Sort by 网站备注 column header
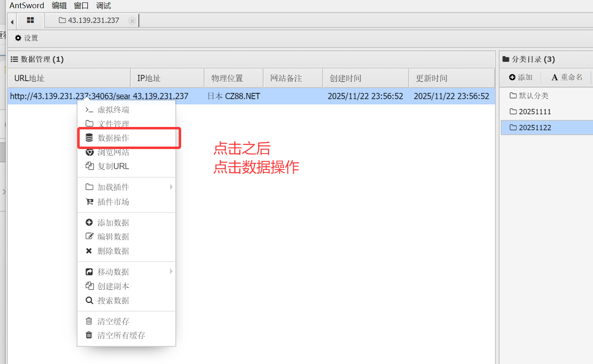Viewport: 593px width, 364px height. (293, 78)
